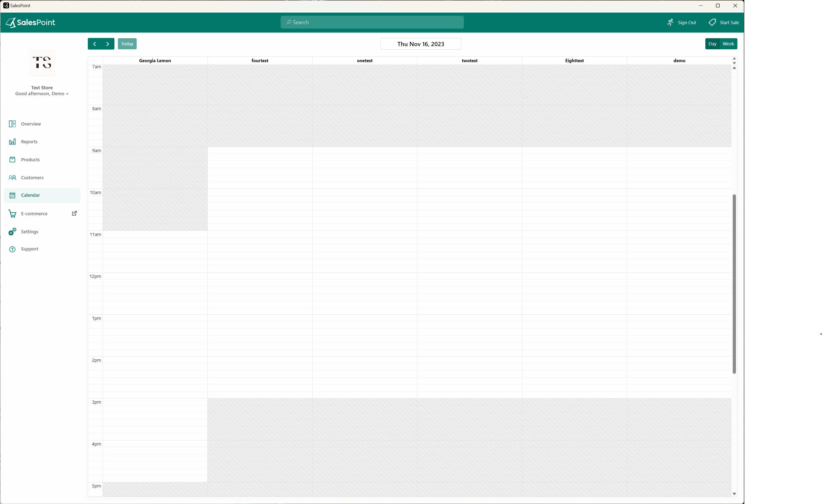
Task: Click the Support question mark icon
Action: coord(12,249)
